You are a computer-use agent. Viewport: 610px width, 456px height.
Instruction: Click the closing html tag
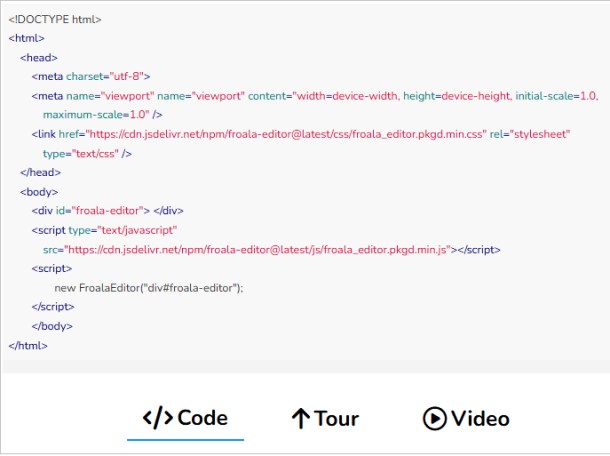click(28, 346)
